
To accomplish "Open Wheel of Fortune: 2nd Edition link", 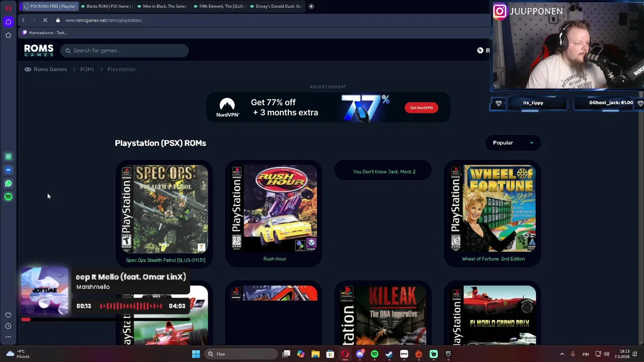I will click(x=493, y=259).
